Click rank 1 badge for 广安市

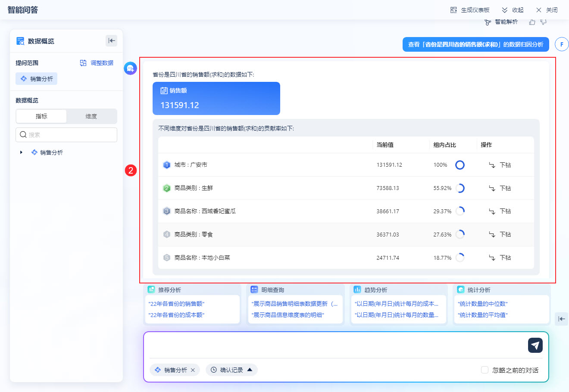click(167, 165)
